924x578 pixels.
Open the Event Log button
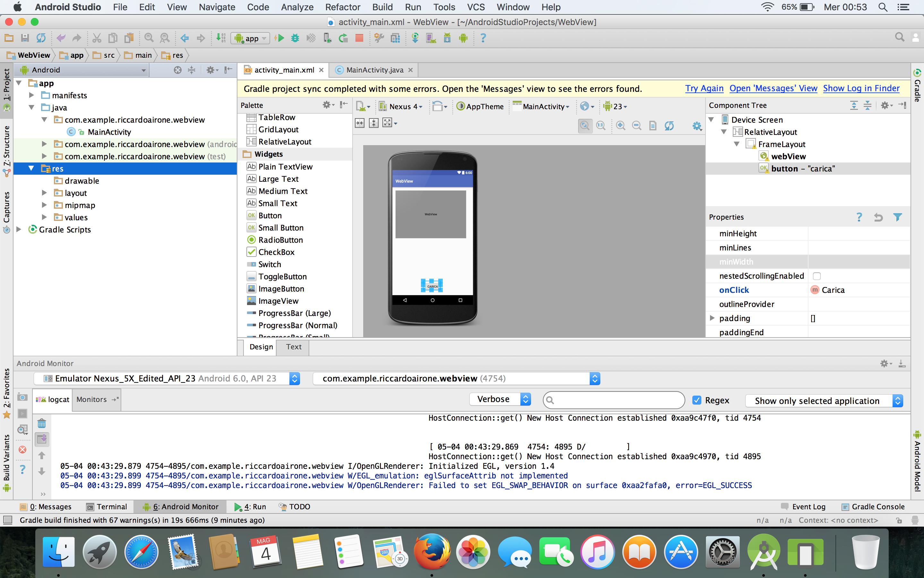pyautogui.click(x=803, y=506)
